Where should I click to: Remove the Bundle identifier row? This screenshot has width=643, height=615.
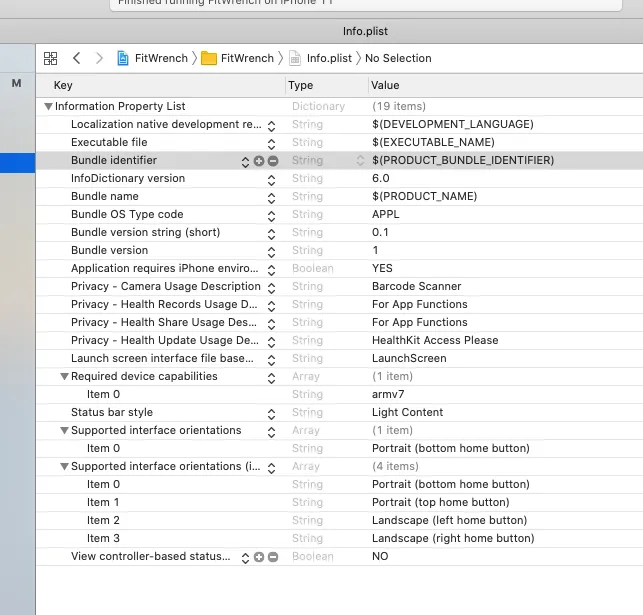pos(273,161)
